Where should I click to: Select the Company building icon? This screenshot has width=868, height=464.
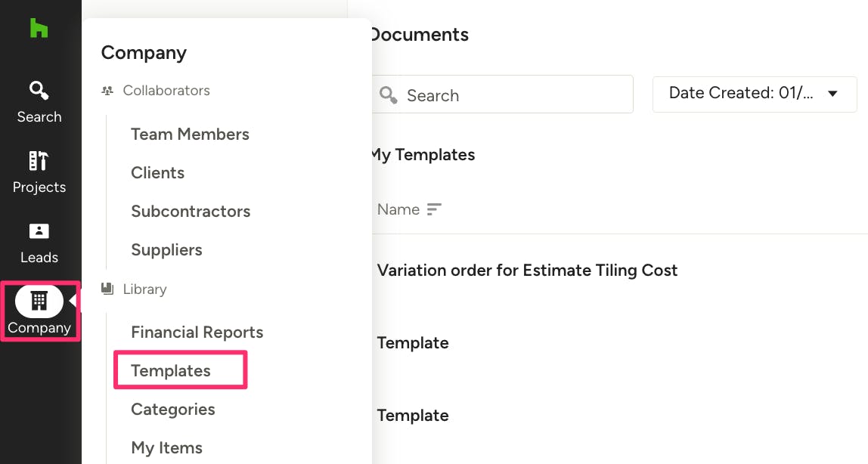click(x=39, y=302)
